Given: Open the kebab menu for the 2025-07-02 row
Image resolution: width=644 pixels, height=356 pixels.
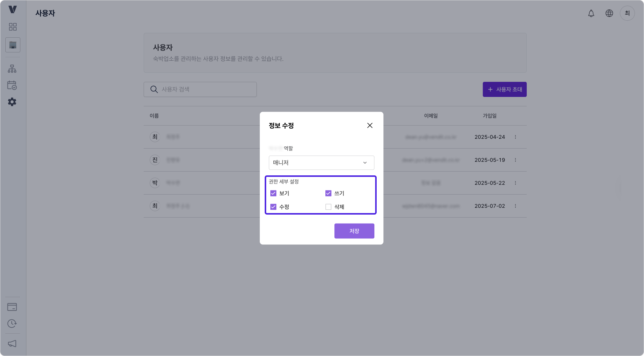Looking at the screenshot, I should point(515,206).
